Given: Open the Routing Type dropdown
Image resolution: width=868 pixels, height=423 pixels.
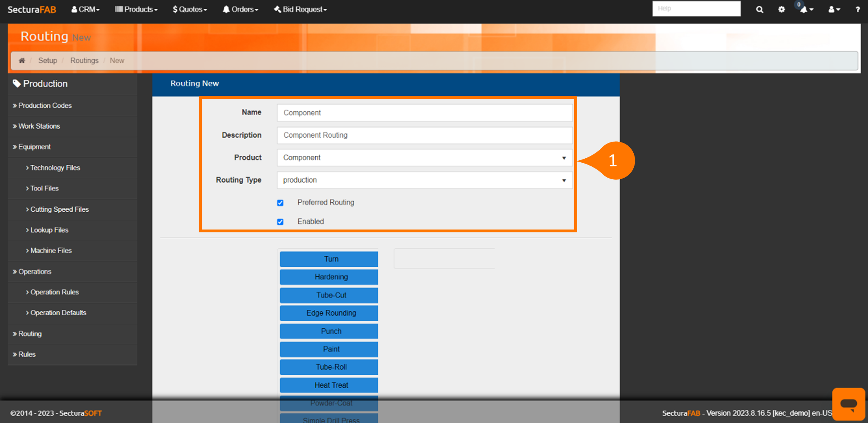Looking at the screenshot, I should click(424, 180).
